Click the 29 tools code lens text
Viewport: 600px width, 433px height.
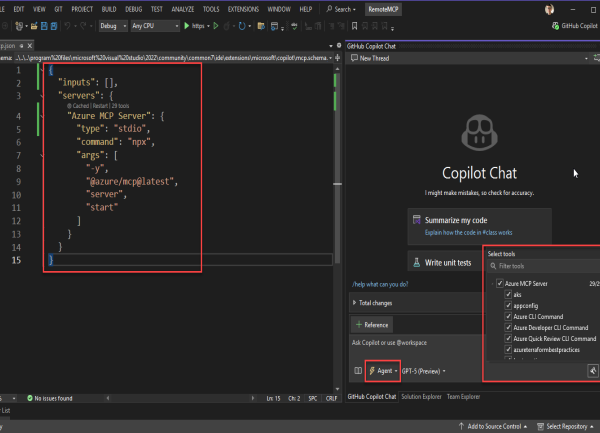click(121, 106)
